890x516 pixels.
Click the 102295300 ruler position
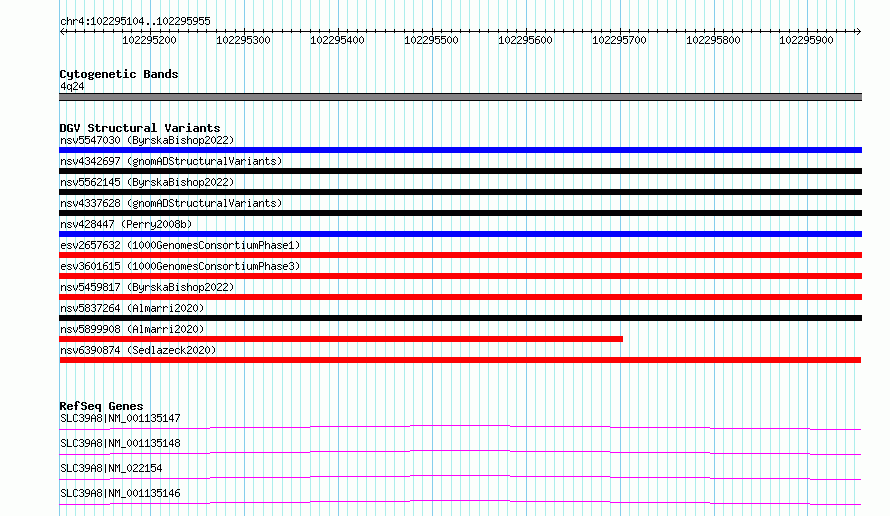pos(243,40)
